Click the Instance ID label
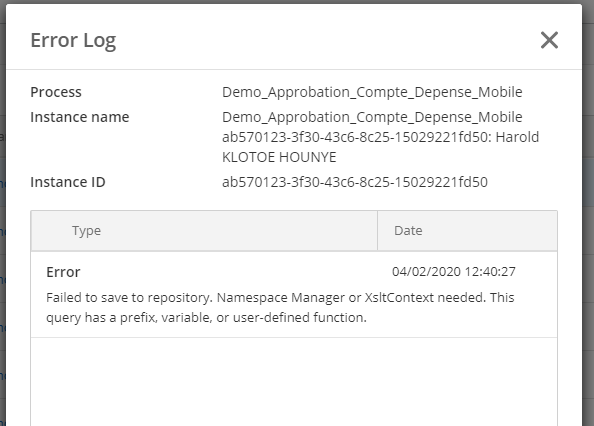The width and height of the screenshot is (594, 426). coord(68,182)
